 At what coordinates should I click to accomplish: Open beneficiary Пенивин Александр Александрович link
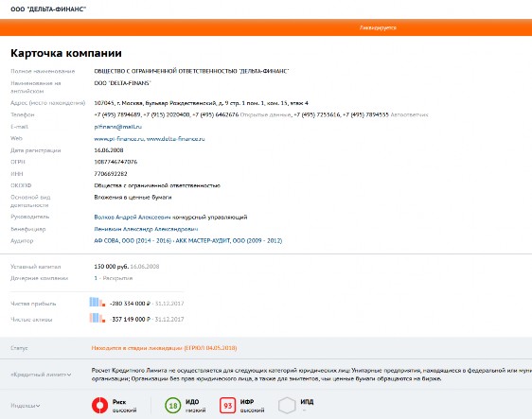pos(146,229)
